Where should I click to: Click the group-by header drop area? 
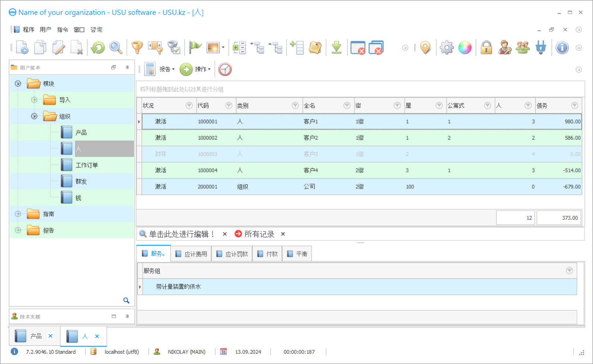tap(360, 89)
